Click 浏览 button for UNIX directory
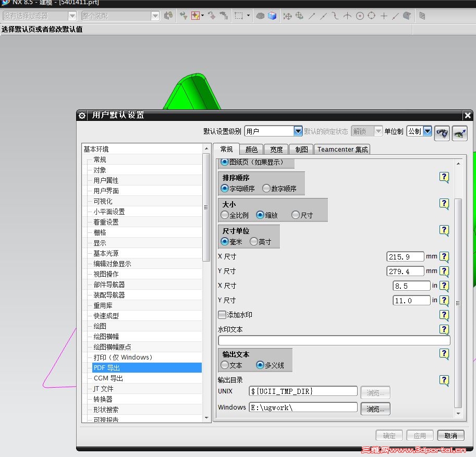The width and height of the screenshot is (476, 457). pyautogui.click(x=375, y=393)
